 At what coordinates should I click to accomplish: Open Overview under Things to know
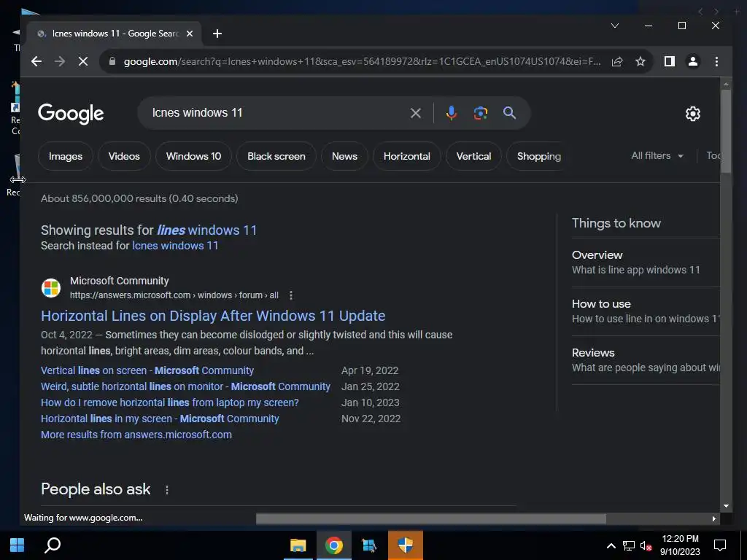pos(646,262)
